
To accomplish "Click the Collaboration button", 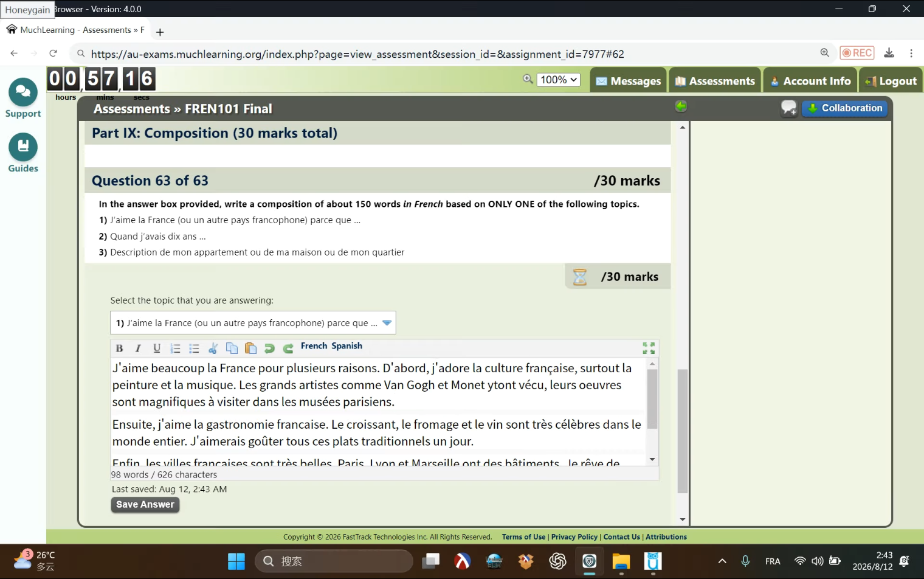I will (845, 108).
